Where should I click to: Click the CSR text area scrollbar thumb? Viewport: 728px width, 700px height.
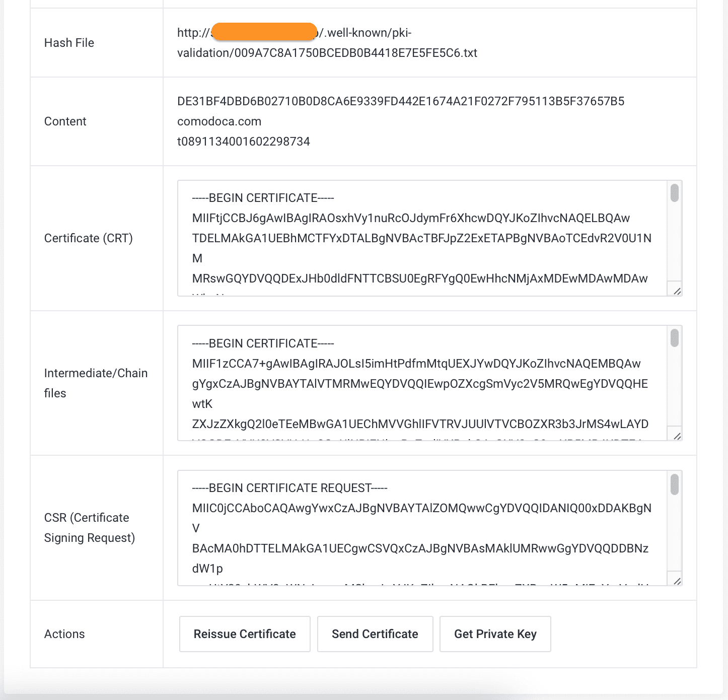click(675, 484)
